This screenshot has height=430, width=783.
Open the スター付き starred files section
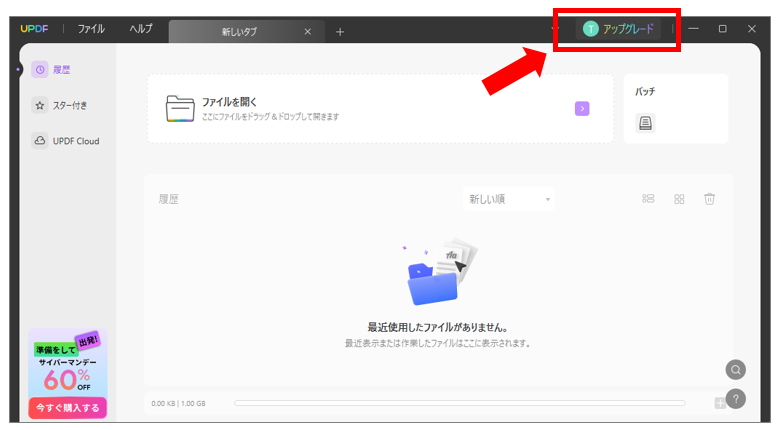point(59,105)
